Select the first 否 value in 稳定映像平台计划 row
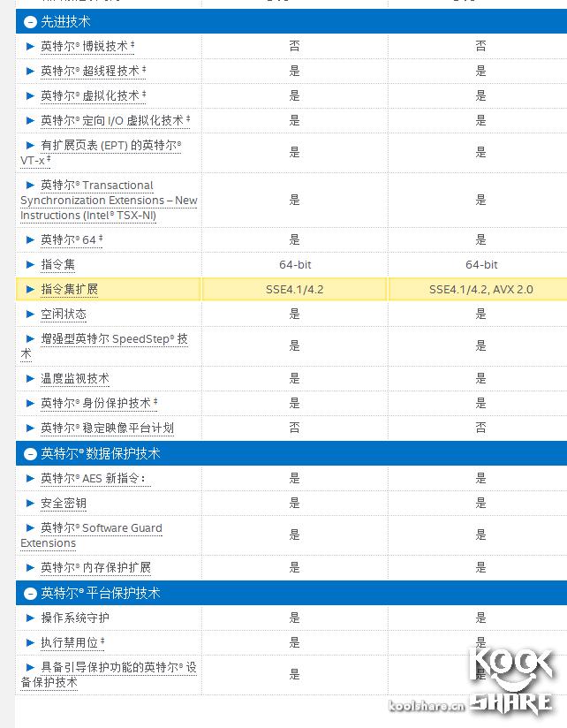 [x=295, y=428]
